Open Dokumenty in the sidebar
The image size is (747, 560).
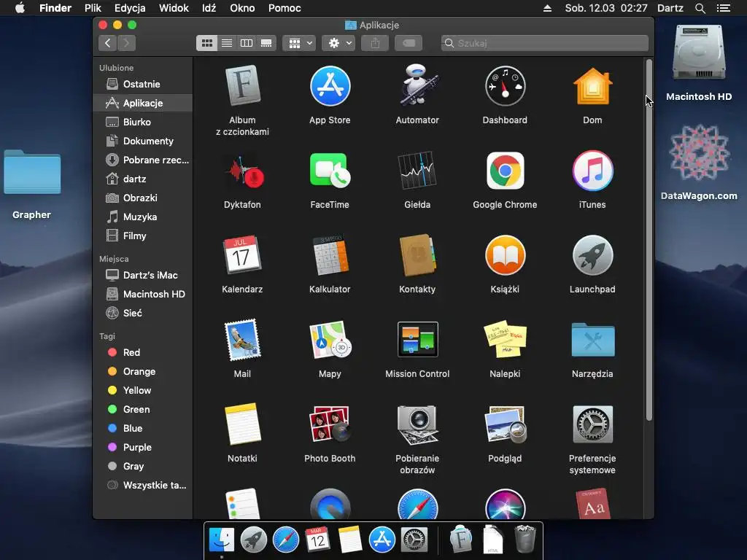pyautogui.click(x=143, y=141)
